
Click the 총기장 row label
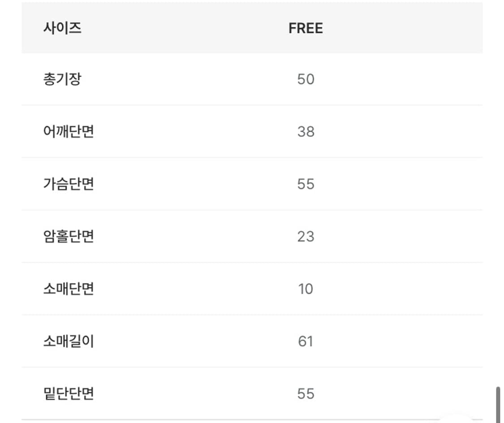62,79
